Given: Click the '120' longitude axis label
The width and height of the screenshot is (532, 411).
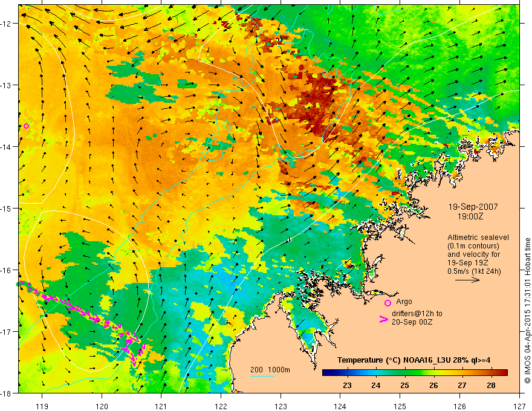Looking at the screenshot, I should (102, 406).
